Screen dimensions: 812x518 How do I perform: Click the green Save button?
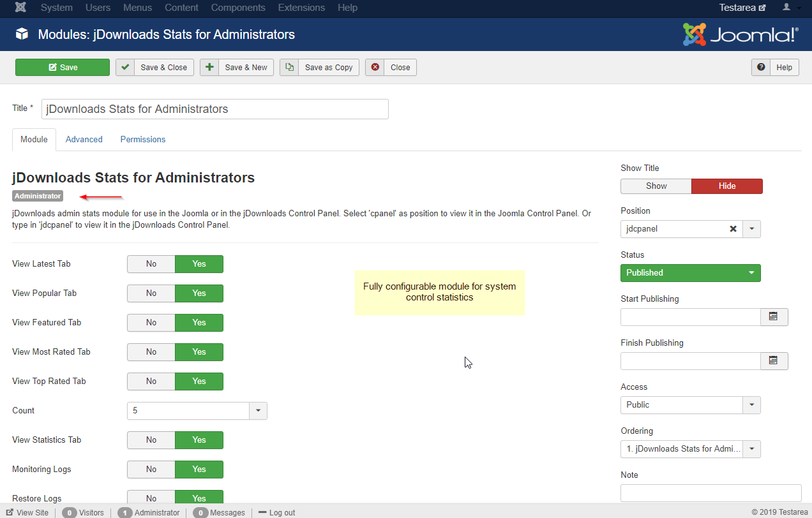coord(63,67)
